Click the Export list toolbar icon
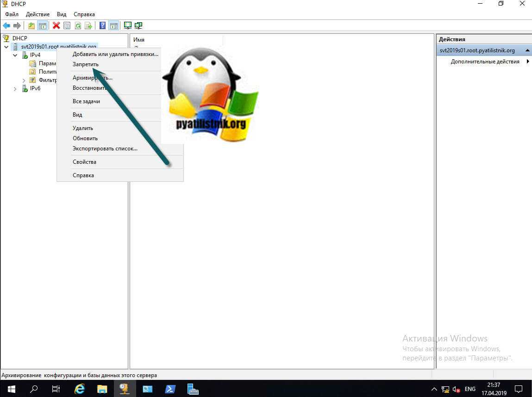The width and height of the screenshot is (532, 397). (88, 25)
